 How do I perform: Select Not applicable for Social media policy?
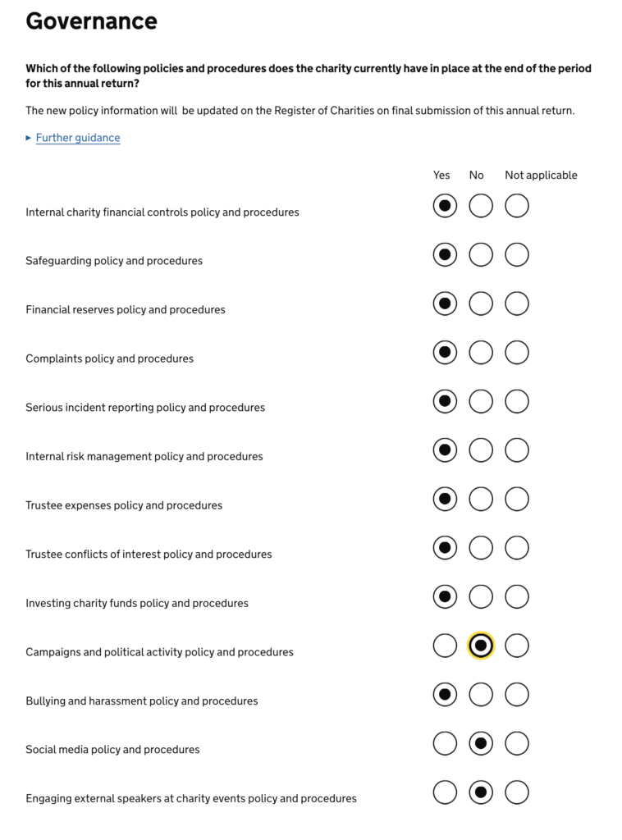pyautogui.click(x=517, y=743)
